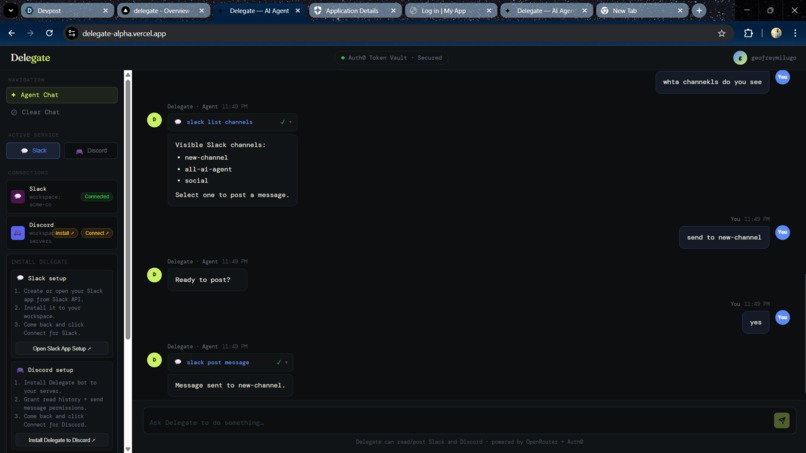Focus the Ask Delegate message input
The image size is (806, 453).
[x=457, y=423]
